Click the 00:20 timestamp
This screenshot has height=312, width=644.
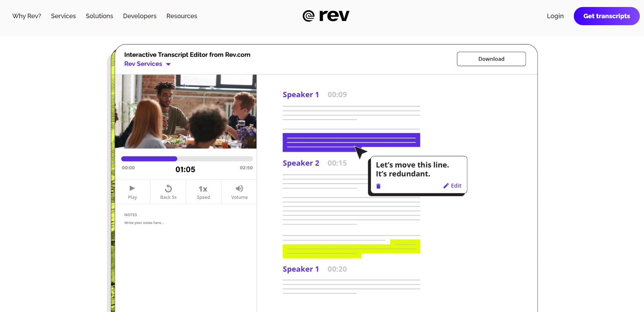pos(337,269)
